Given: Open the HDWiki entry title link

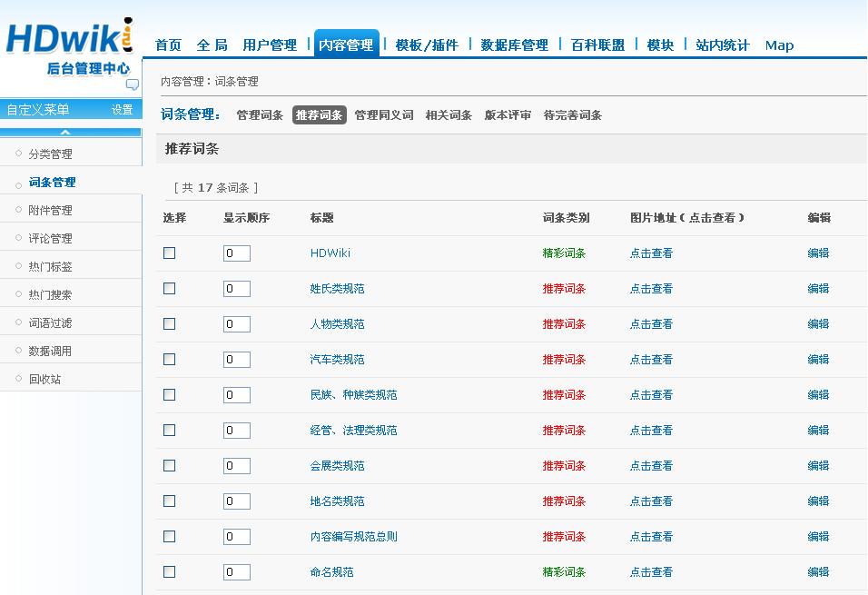Looking at the screenshot, I should [x=330, y=253].
